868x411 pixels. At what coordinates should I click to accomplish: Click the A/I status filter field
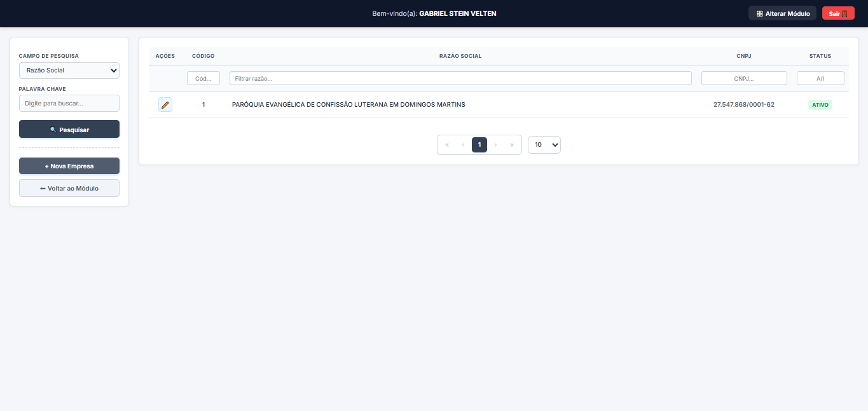(820, 78)
